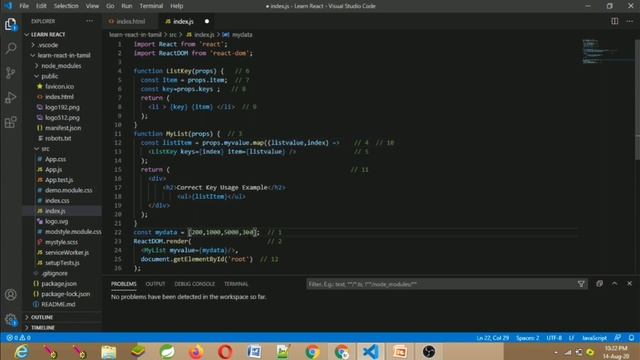The height and width of the screenshot is (360, 640).
Task: Launch Internet Explorer from taskbar
Action: (21, 351)
